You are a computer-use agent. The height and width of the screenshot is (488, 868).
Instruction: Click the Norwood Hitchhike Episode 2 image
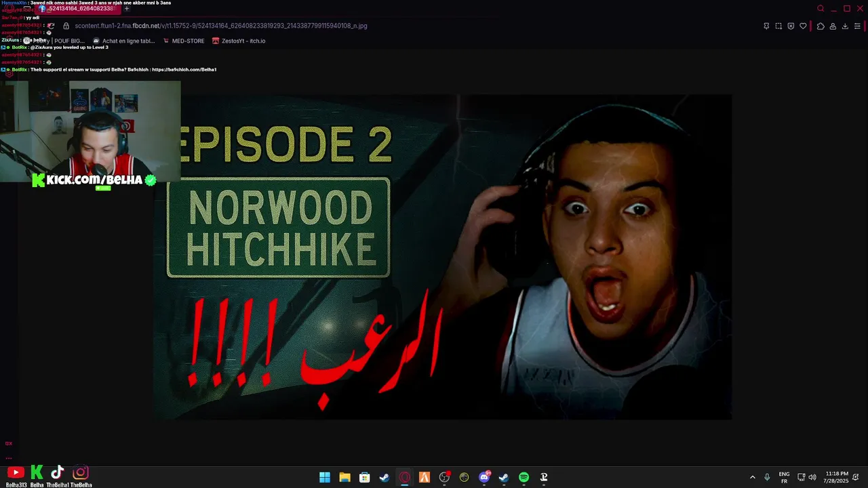pos(442,257)
